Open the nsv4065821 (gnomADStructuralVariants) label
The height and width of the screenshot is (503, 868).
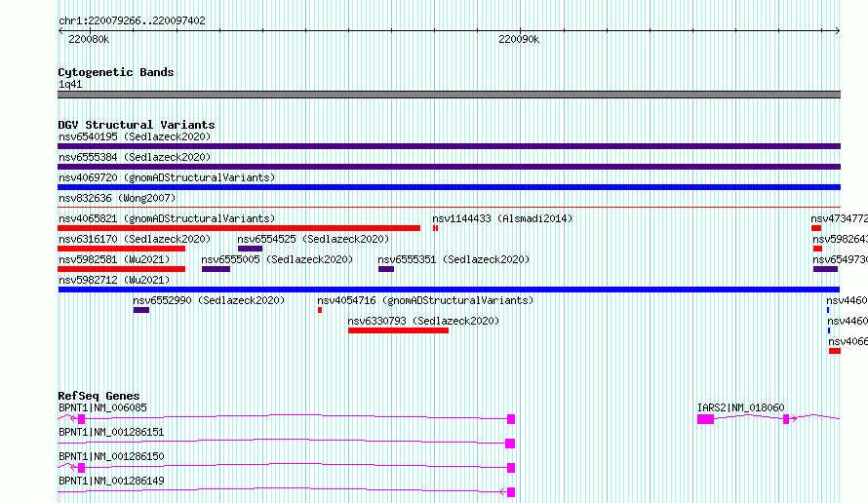[167, 218]
